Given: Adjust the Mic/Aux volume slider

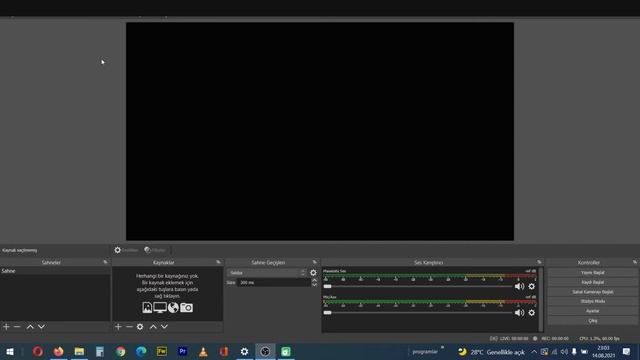Looking at the screenshot, I should [x=418, y=313].
